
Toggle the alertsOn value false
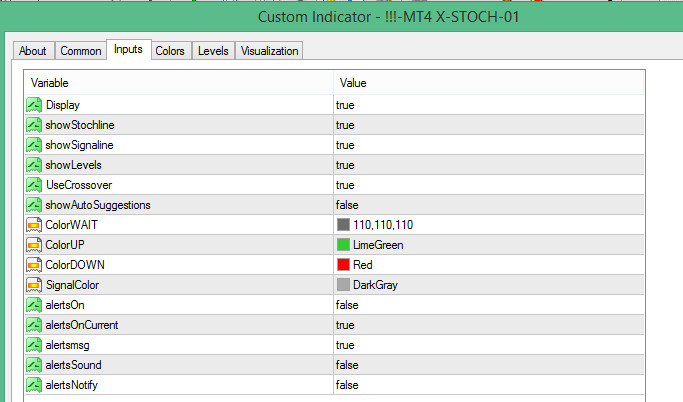coord(346,305)
